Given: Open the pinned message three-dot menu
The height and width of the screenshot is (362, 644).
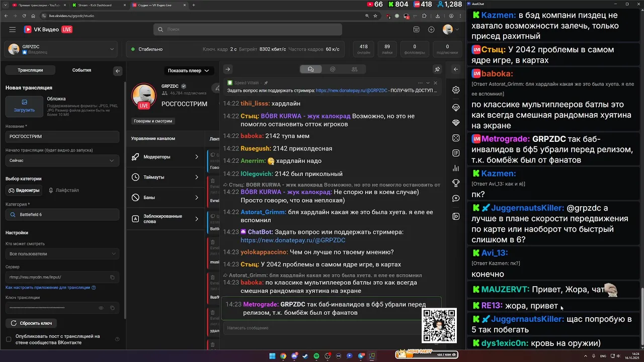Looking at the screenshot, I should tap(420, 83).
